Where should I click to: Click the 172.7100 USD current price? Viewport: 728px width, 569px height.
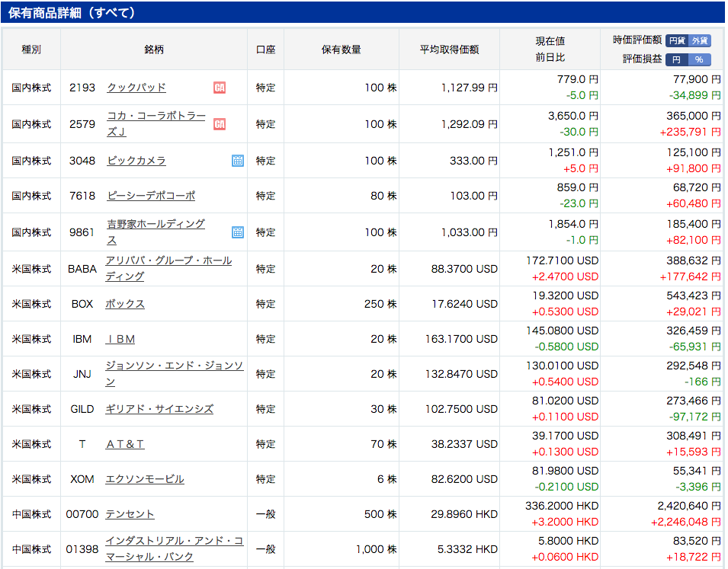pyautogui.click(x=563, y=261)
